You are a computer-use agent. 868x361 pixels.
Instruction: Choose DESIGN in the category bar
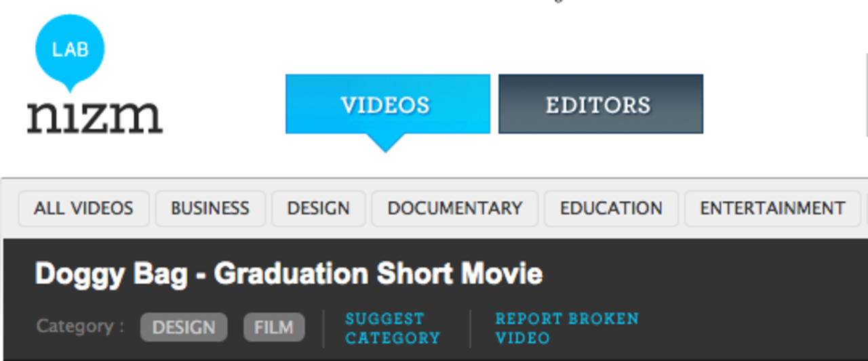coord(319,208)
